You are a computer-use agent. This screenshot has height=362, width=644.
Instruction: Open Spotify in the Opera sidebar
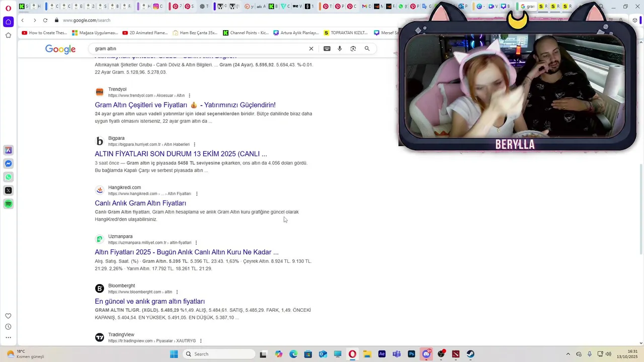pos(8,204)
